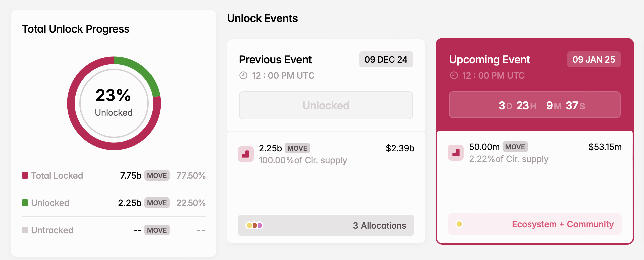
Task: Click MOVE tag in Total Locked row
Action: tap(157, 175)
